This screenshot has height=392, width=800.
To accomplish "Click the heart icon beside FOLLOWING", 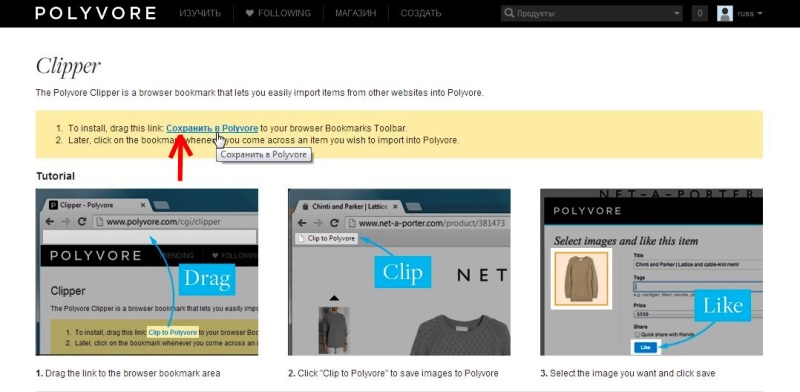I will [249, 13].
